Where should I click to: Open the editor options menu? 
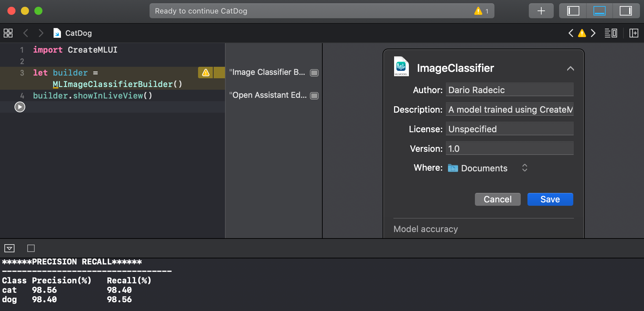coord(611,33)
